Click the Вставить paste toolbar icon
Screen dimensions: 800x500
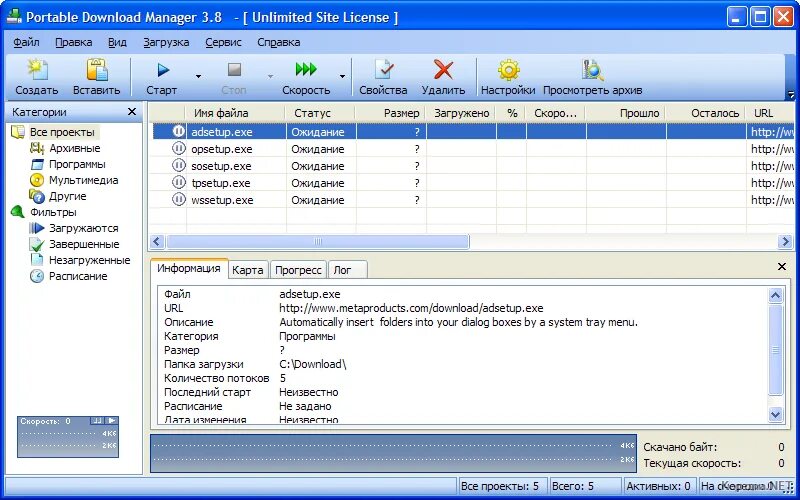pos(96,70)
